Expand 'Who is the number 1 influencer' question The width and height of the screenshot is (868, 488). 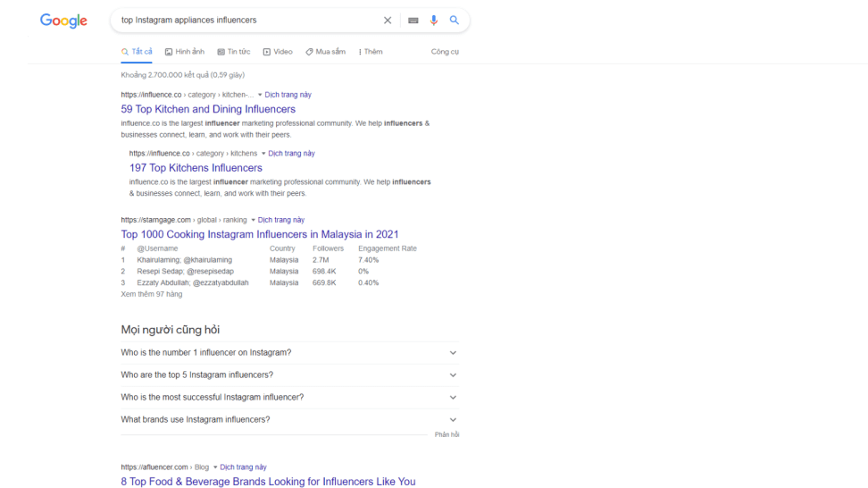[x=289, y=353]
